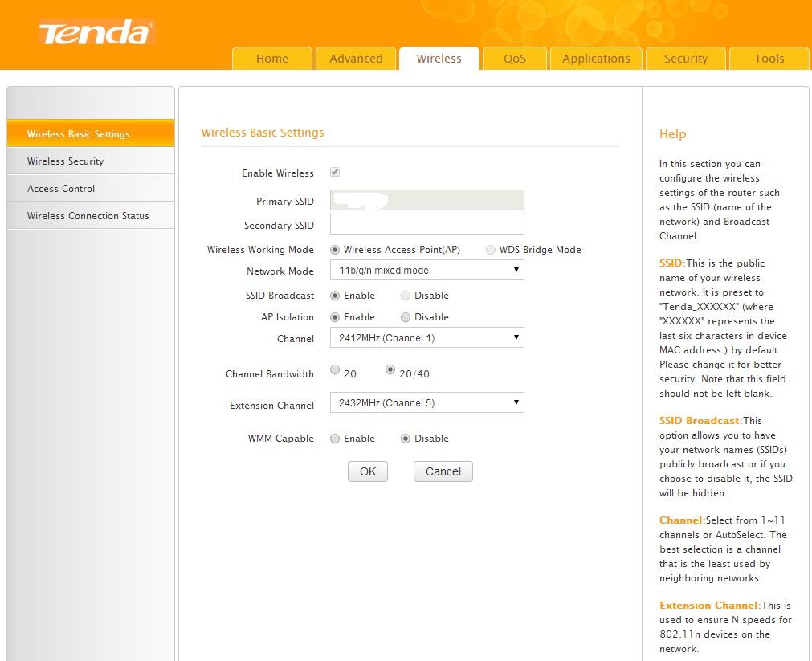
Task: Open Wireless Security in sidebar
Action: 91,161
